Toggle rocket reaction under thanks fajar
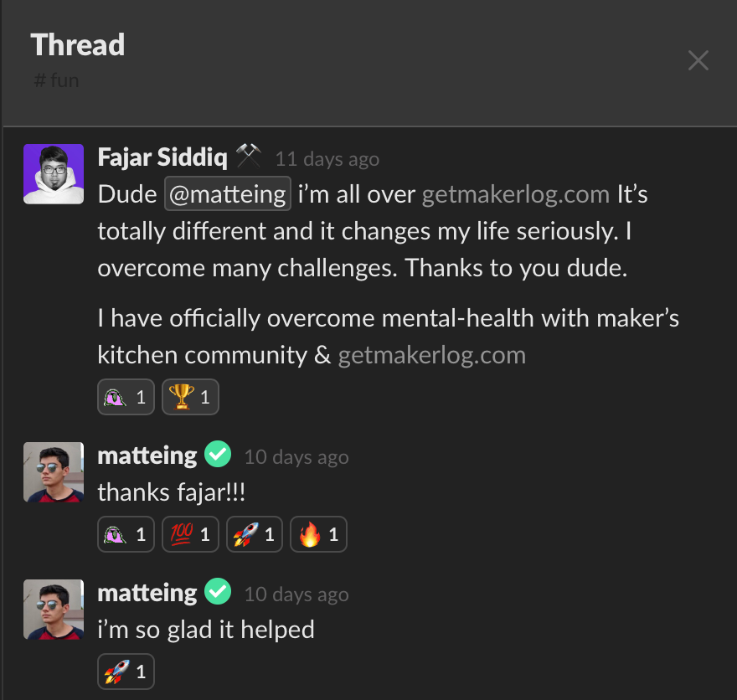Screen dimensions: 737x700 tap(255, 534)
